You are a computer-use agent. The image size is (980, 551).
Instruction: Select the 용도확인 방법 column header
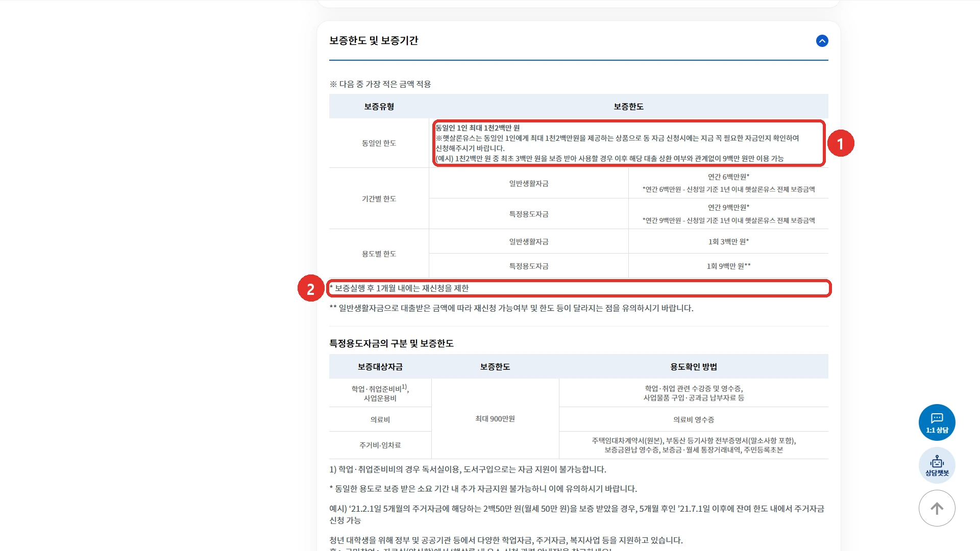(694, 367)
